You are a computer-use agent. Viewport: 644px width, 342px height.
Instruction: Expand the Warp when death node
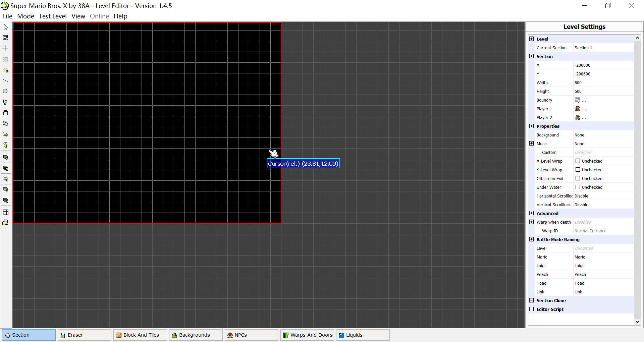pos(532,222)
